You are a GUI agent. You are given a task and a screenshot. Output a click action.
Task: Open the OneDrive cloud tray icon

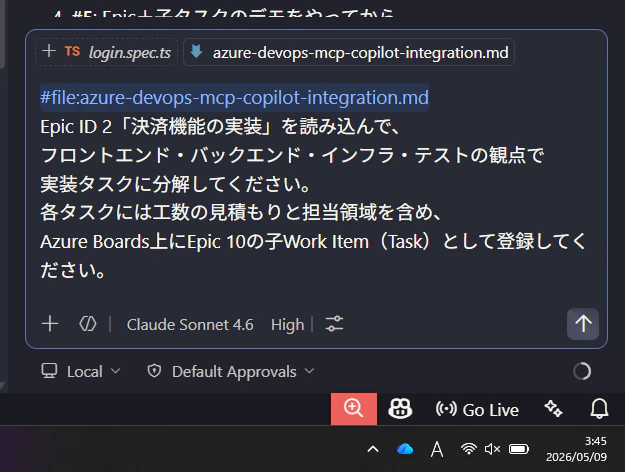point(405,449)
